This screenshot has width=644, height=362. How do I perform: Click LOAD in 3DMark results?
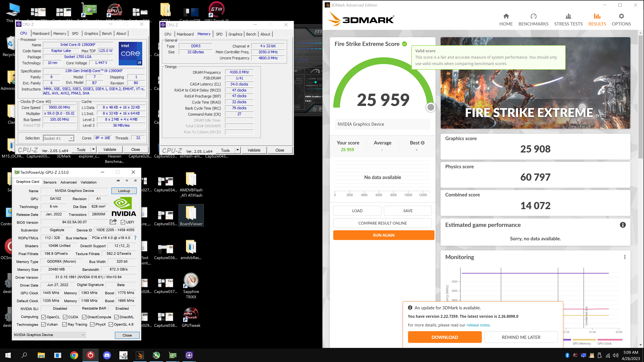pos(357,211)
